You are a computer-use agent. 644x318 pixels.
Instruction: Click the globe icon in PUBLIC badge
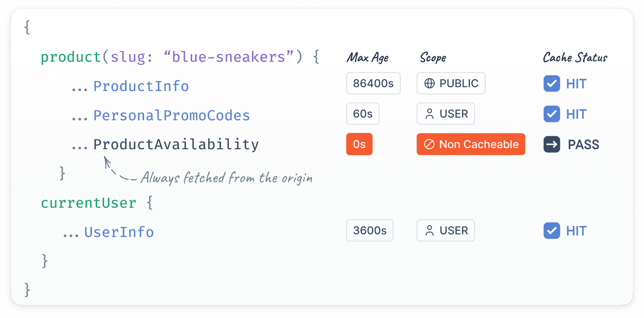pyautogui.click(x=429, y=83)
